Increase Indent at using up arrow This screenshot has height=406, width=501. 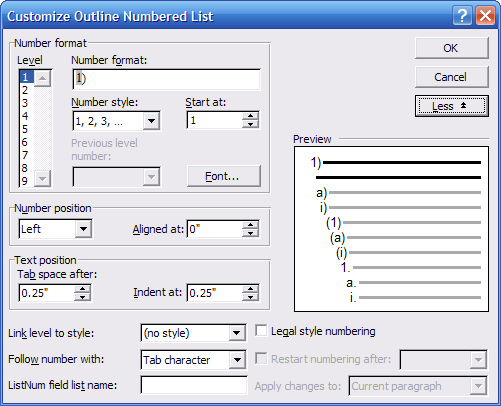(250, 289)
